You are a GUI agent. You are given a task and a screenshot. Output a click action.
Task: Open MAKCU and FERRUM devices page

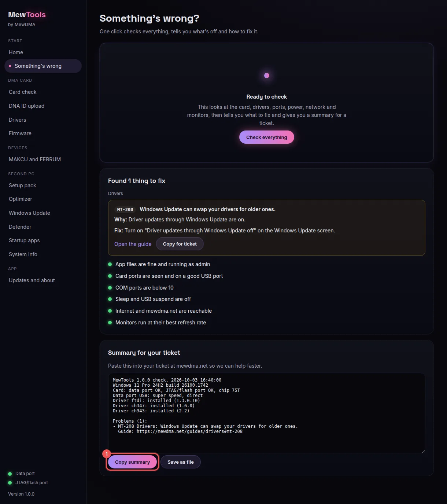tap(43, 159)
